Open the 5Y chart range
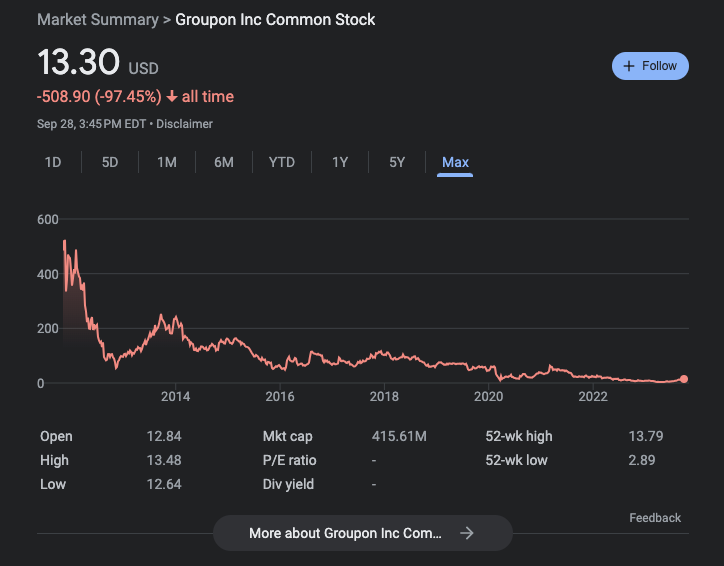This screenshot has width=724, height=566. click(397, 162)
